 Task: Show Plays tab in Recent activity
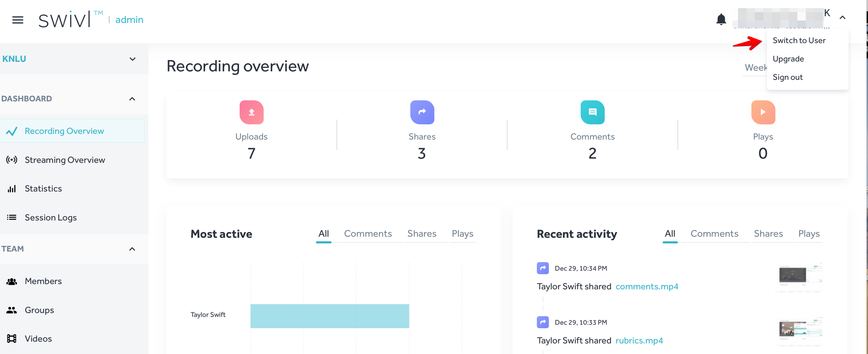809,234
